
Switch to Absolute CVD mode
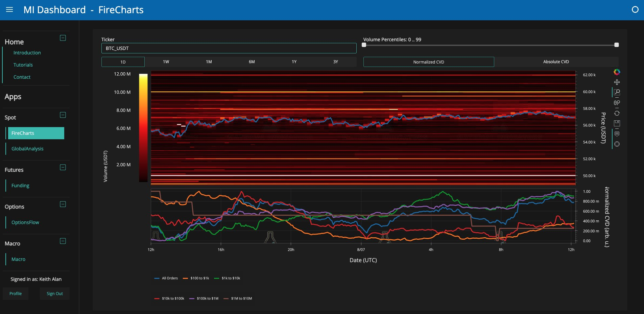coord(556,62)
